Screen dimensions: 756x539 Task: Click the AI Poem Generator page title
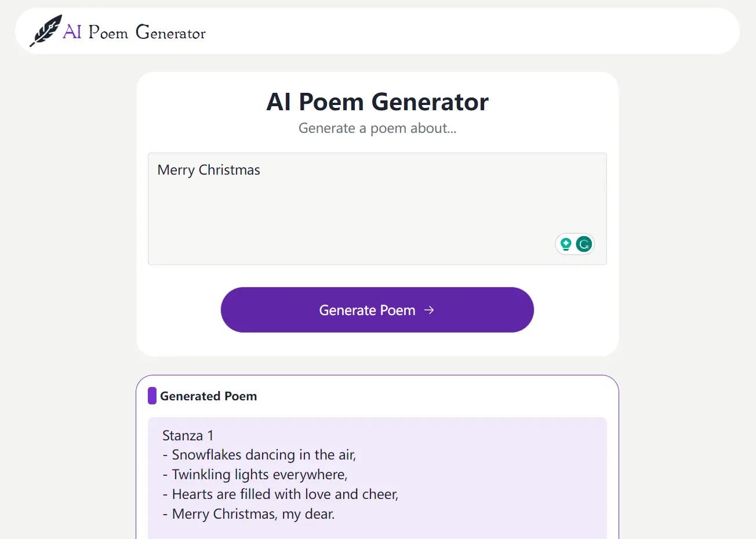(x=377, y=102)
